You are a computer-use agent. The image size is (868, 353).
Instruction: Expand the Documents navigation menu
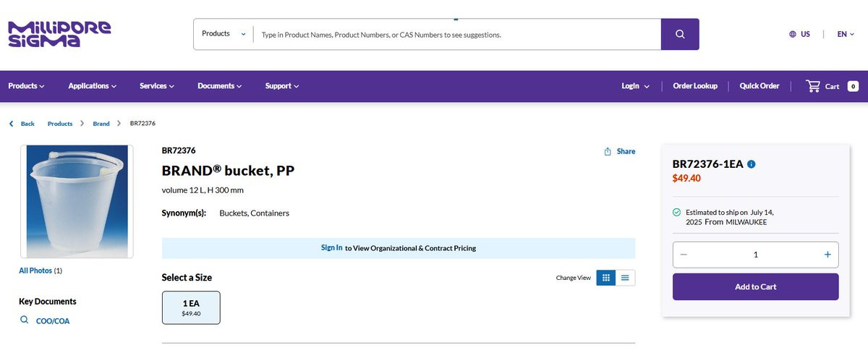tap(220, 86)
